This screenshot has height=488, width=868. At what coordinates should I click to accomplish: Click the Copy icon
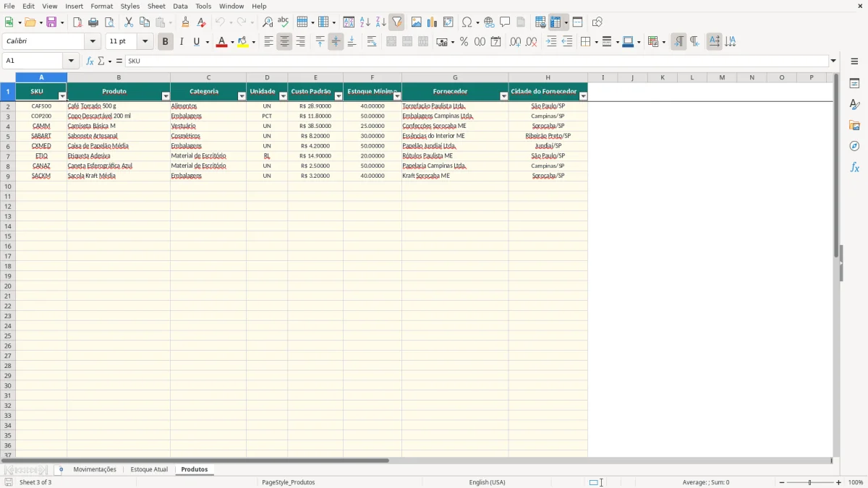tap(145, 22)
